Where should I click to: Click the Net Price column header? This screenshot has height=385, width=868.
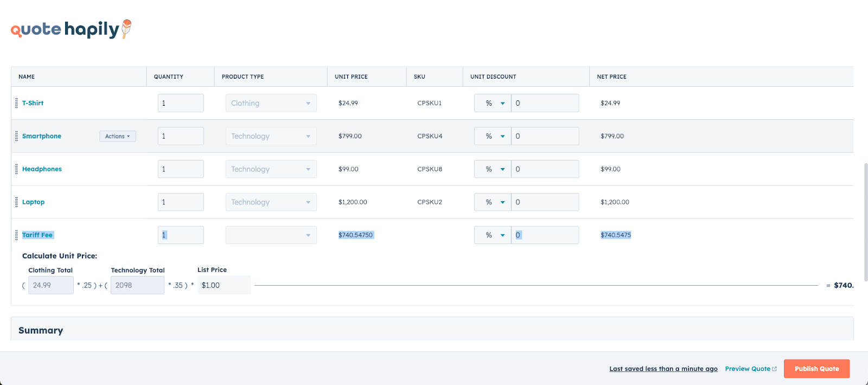(x=611, y=77)
